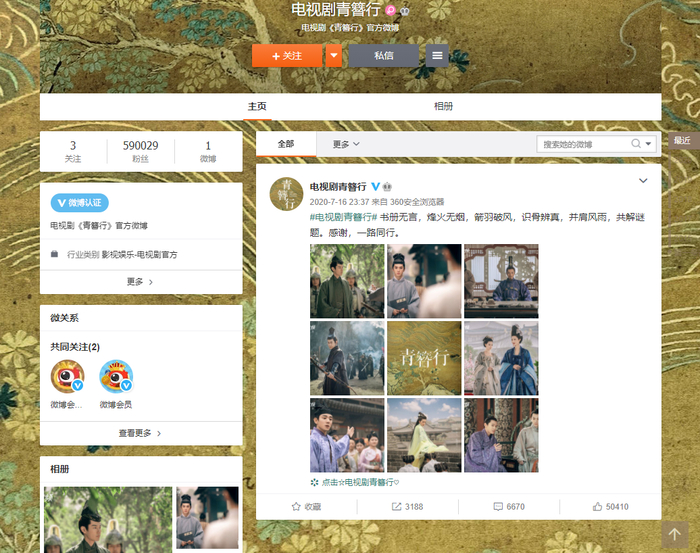Click the back-to-top arrow button
This screenshot has height=553, width=700.
coord(675,534)
